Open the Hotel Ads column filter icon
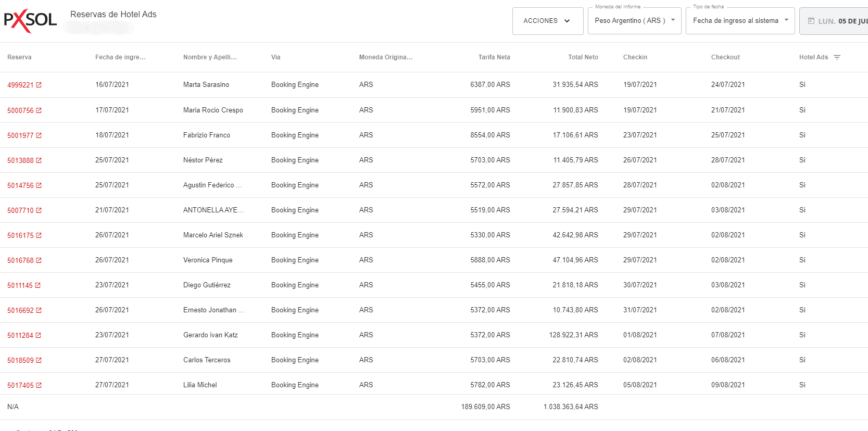This screenshot has width=868, height=431. 837,57
